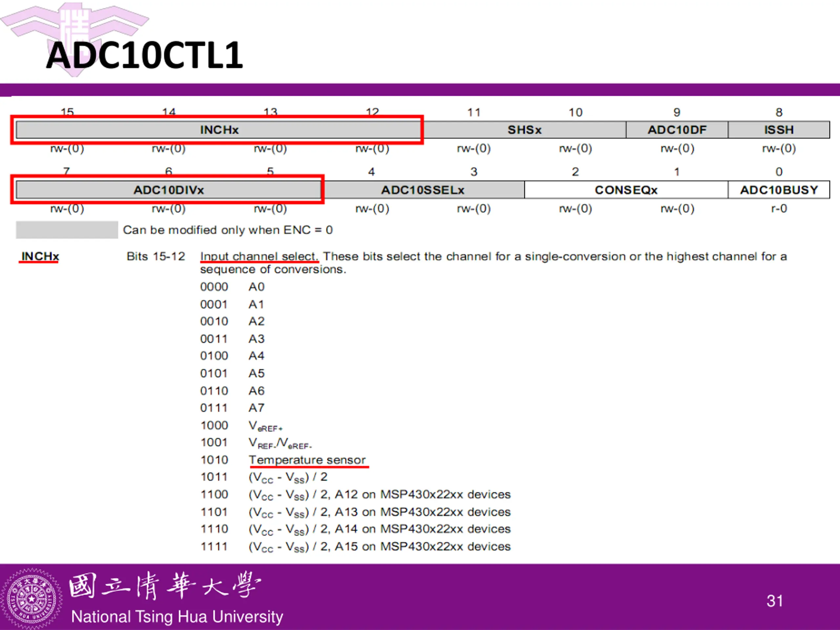Image resolution: width=840 pixels, height=630 pixels.
Task: Click bit number 3 in the lower row
Action: click(473, 172)
